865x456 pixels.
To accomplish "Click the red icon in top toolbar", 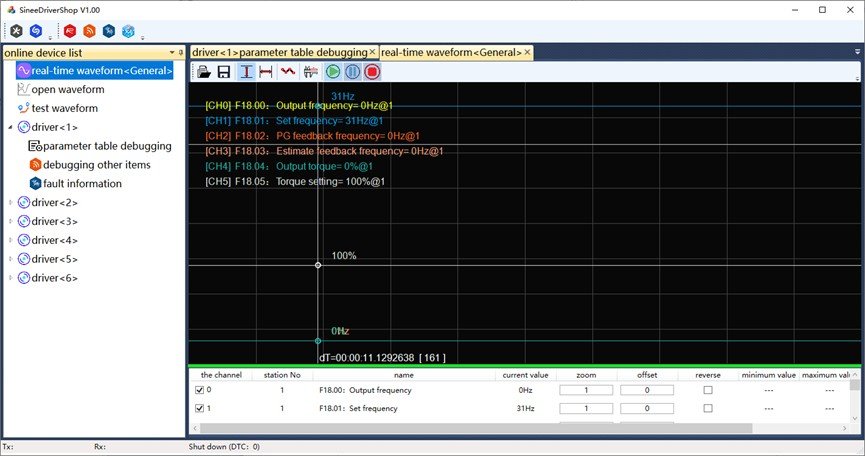I will point(71,31).
